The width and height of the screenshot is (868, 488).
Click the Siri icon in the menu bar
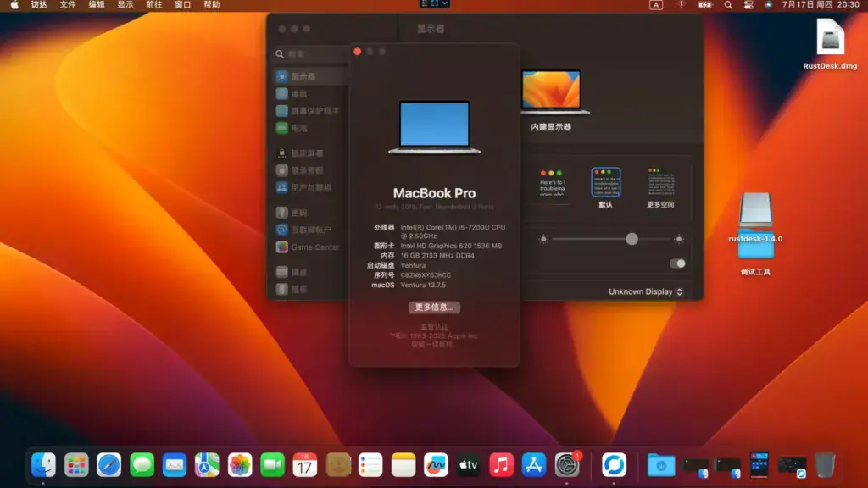click(x=768, y=5)
